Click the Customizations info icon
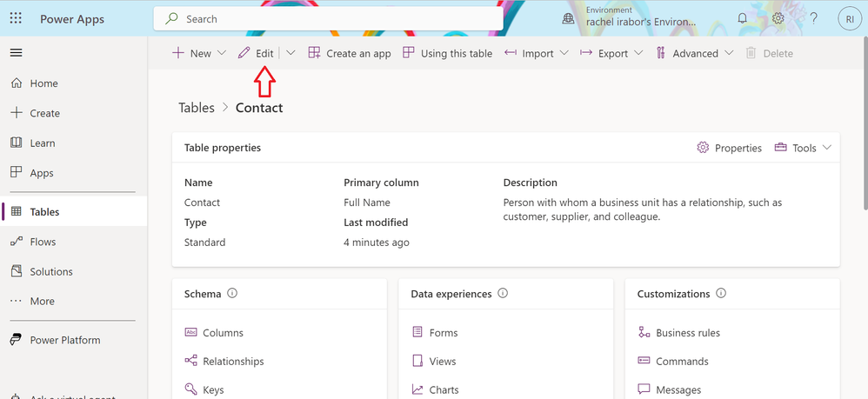Screen dimensions: 868x399 [721, 293]
